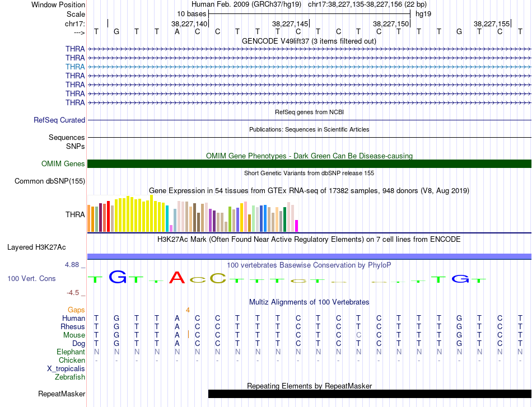Select the Human species label

[73, 319]
